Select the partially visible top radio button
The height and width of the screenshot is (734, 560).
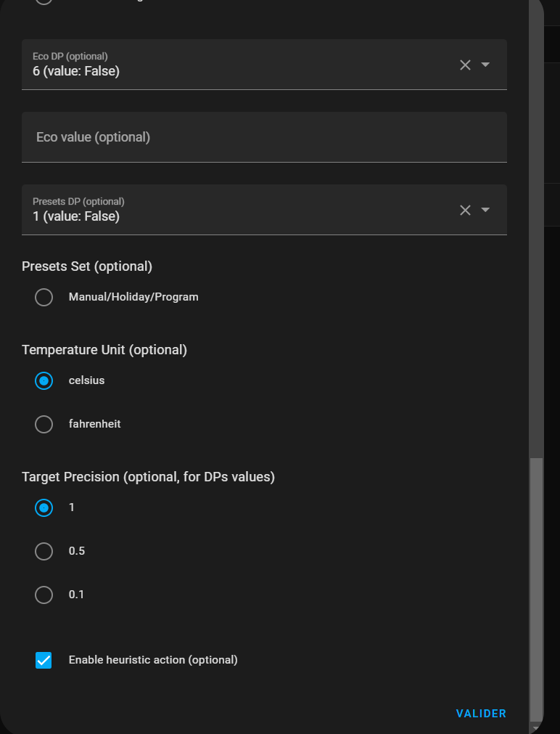44,1
